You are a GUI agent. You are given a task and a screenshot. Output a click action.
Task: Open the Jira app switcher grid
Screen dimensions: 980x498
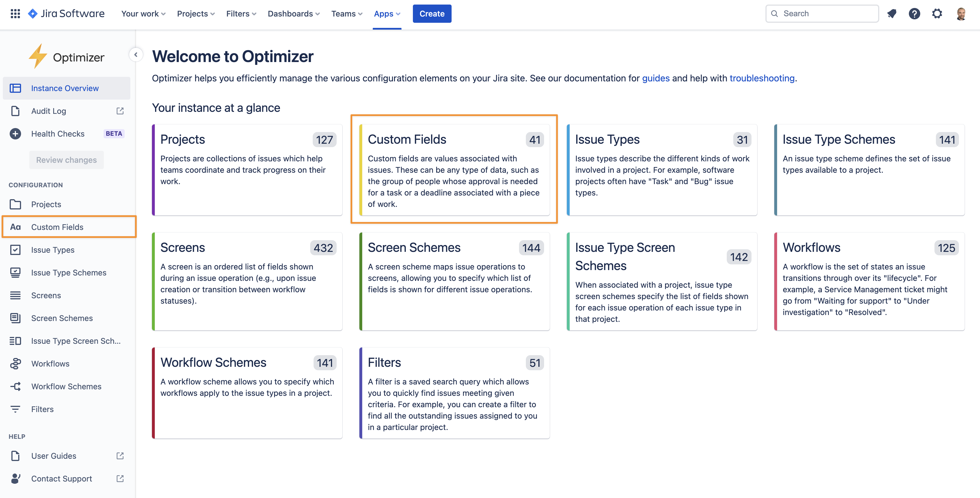(15, 14)
